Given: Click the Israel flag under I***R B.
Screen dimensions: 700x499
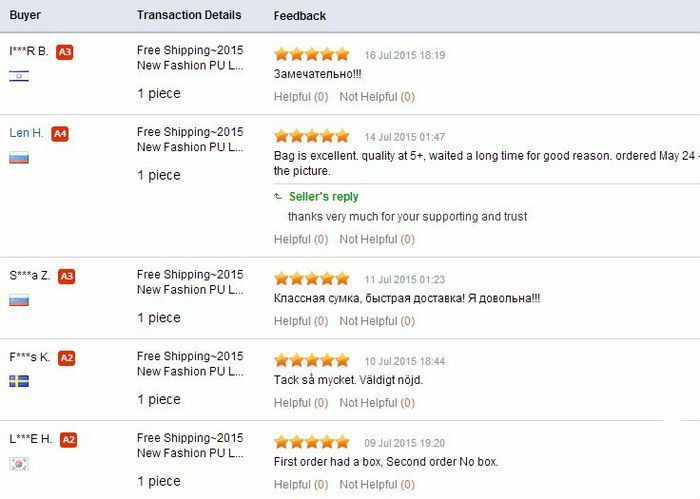Looking at the screenshot, I should (x=19, y=75).
